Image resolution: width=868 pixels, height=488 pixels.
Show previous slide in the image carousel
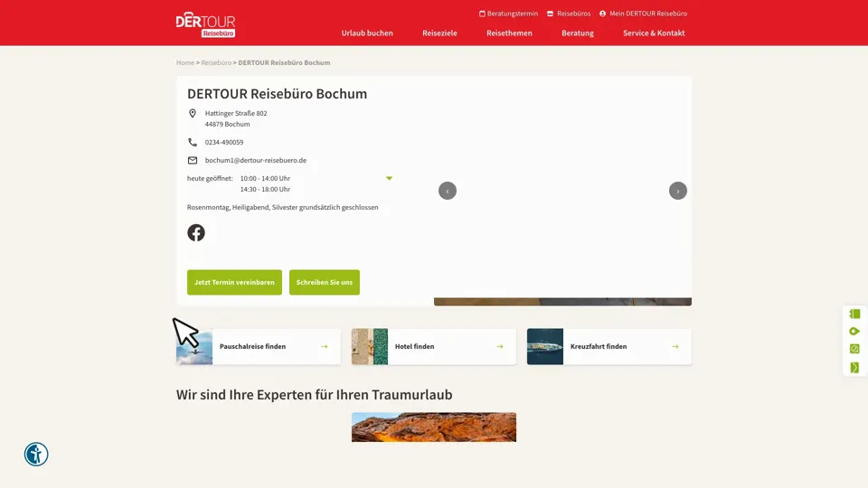click(448, 191)
